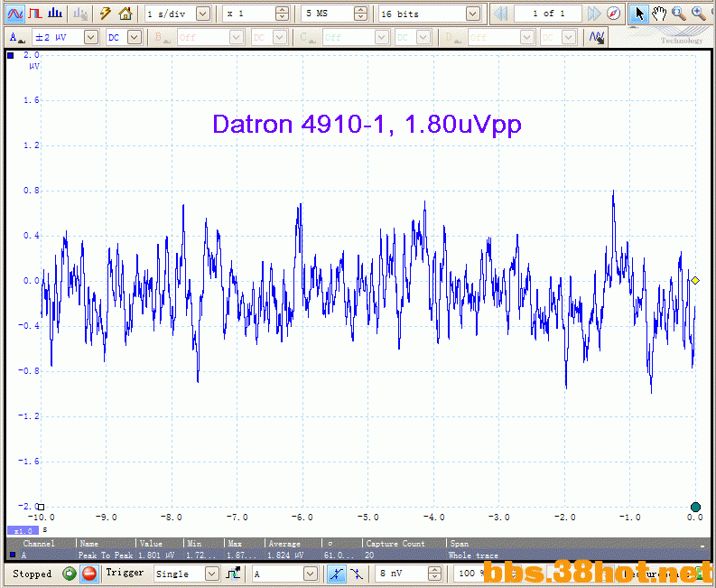Click the white time ruler handle at -10.0
716x588 pixels.
pyautogui.click(x=42, y=507)
